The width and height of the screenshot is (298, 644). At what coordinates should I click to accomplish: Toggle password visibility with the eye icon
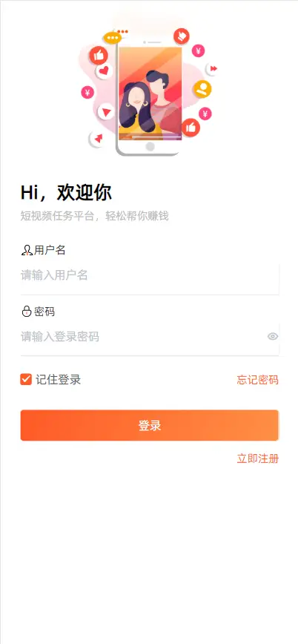pyautogui.click(x=273, y=337)
